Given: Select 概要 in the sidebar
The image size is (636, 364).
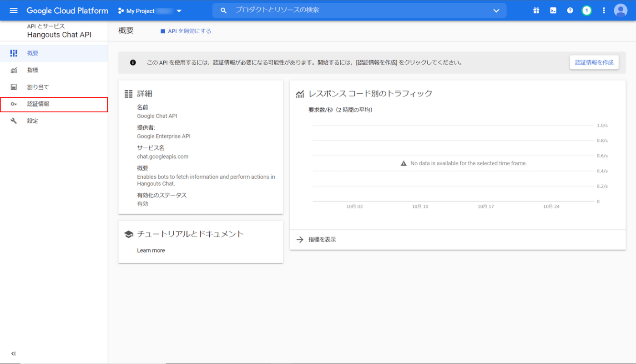Looking at the screenshot, I should click(x=54, y=53).
